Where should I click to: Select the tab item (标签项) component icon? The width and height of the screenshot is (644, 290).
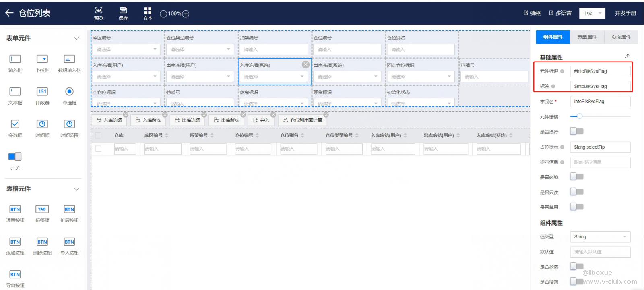click(x=42, y=209)
